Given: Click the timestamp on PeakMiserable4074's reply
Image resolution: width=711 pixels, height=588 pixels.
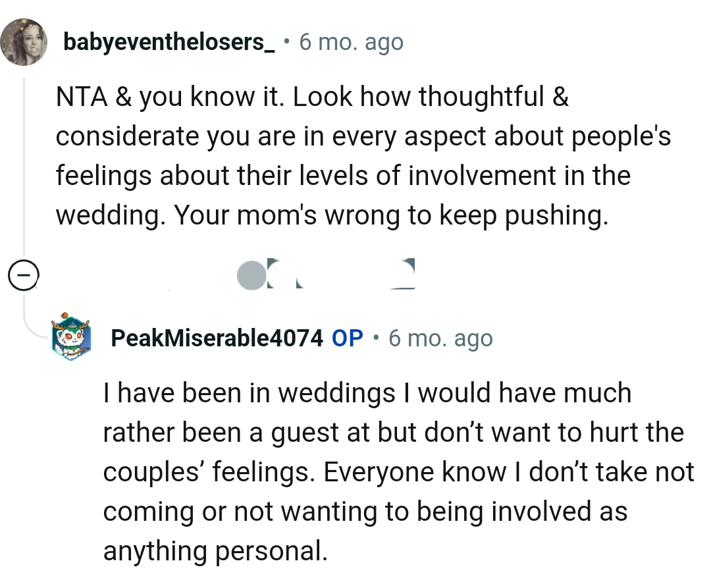Looking at the screenshot, I should click(441, 338).
